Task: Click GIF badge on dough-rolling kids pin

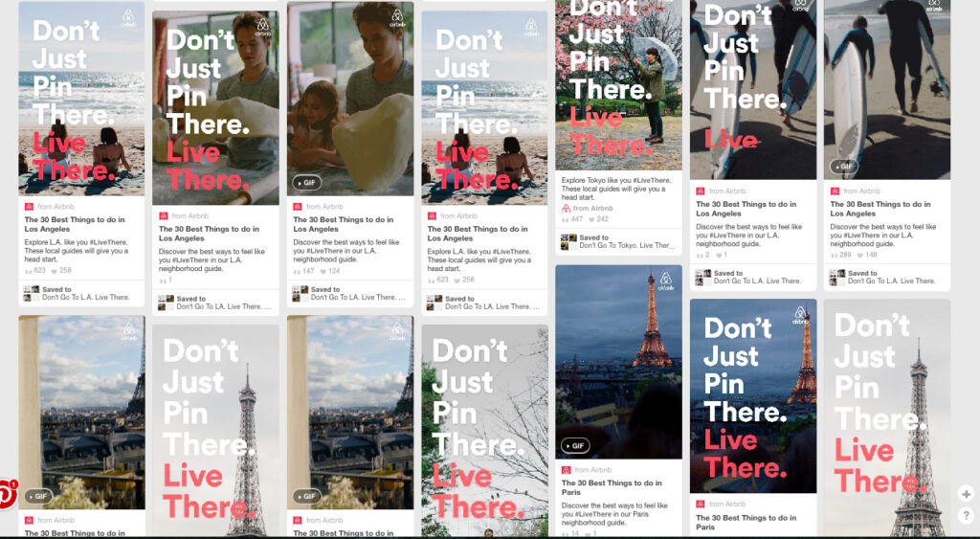Action: tap(307, 183)
